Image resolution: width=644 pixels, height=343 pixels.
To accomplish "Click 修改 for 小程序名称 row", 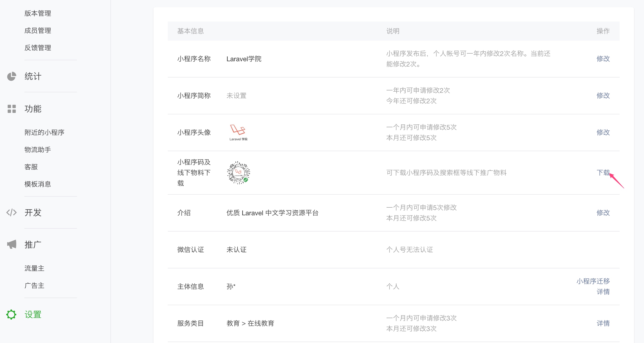I will (x=603, y=59).
